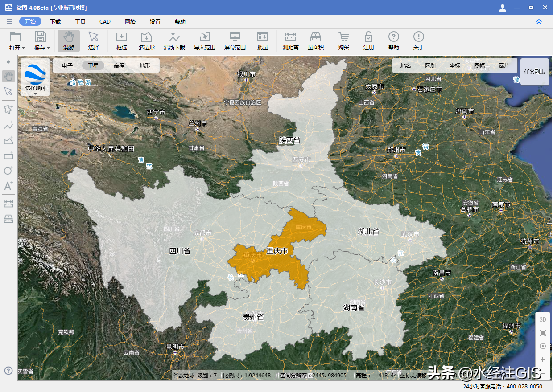Click the full extent view icon

[x=543, y=333]
